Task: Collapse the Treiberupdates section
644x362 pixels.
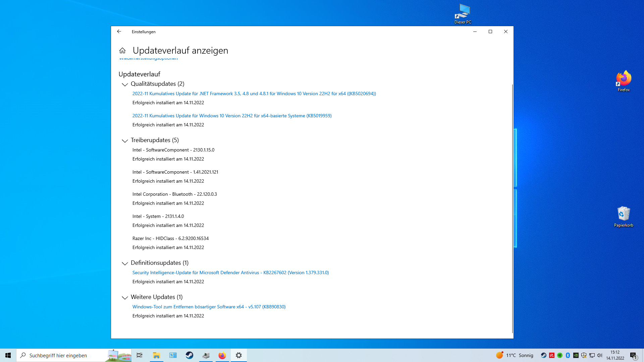Action: coord(125,141)
